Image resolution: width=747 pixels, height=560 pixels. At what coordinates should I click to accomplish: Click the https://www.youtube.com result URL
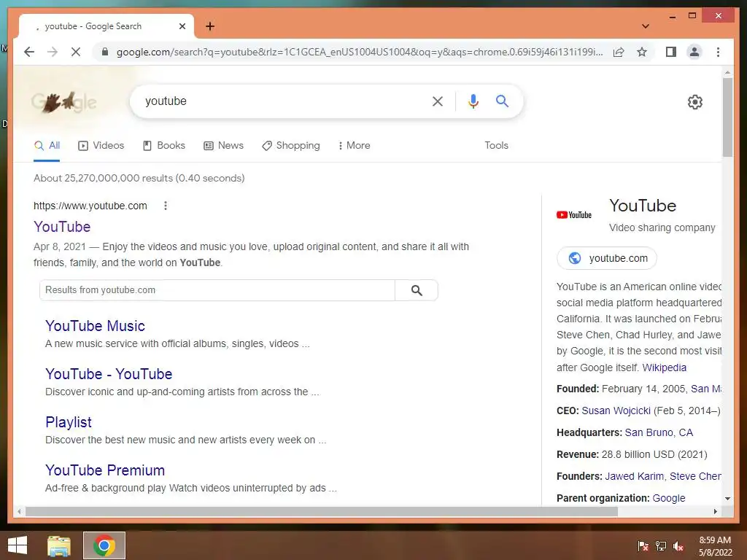point(90,206)
